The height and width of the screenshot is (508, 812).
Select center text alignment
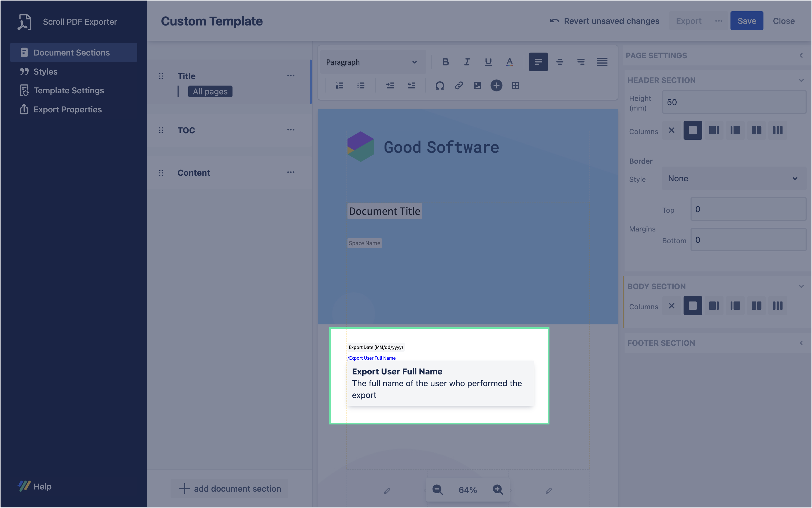click(x=559, y=62)
